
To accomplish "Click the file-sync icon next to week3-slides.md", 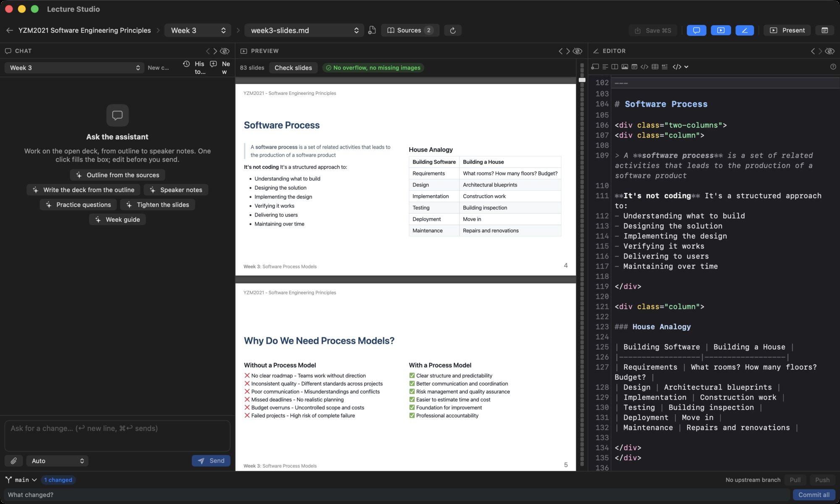I will (372, 30).
